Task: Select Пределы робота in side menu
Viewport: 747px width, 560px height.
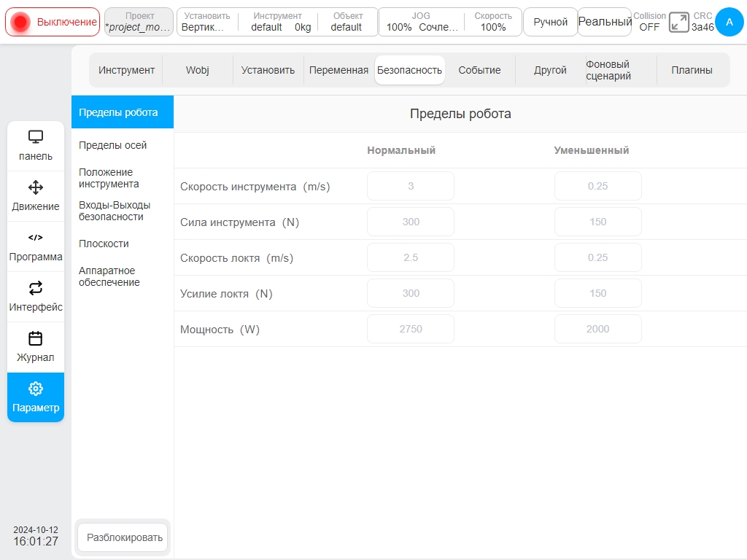Action: (123, 112)
